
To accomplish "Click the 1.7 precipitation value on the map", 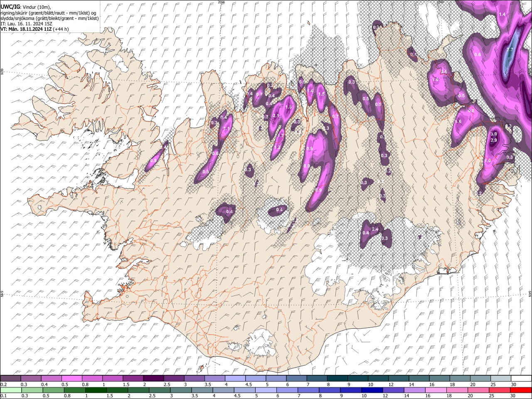I will [x=281, y=135].
